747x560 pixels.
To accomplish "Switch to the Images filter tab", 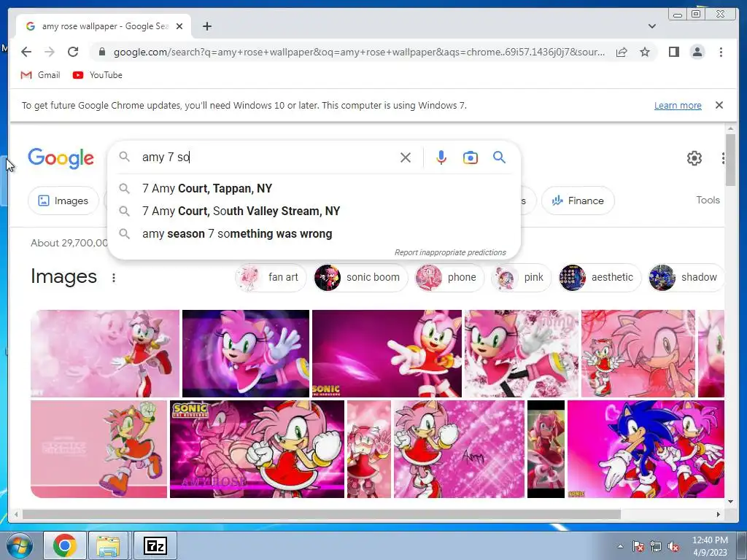I will coord(63,201).
